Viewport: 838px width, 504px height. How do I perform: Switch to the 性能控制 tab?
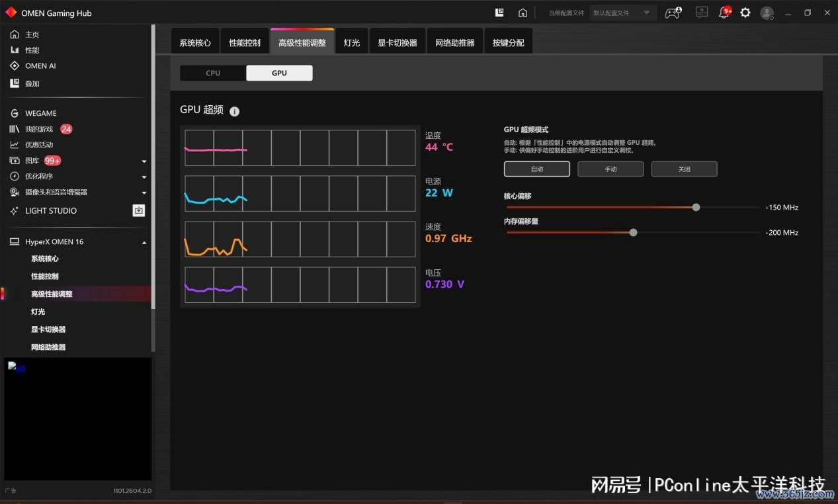(245, 42)
